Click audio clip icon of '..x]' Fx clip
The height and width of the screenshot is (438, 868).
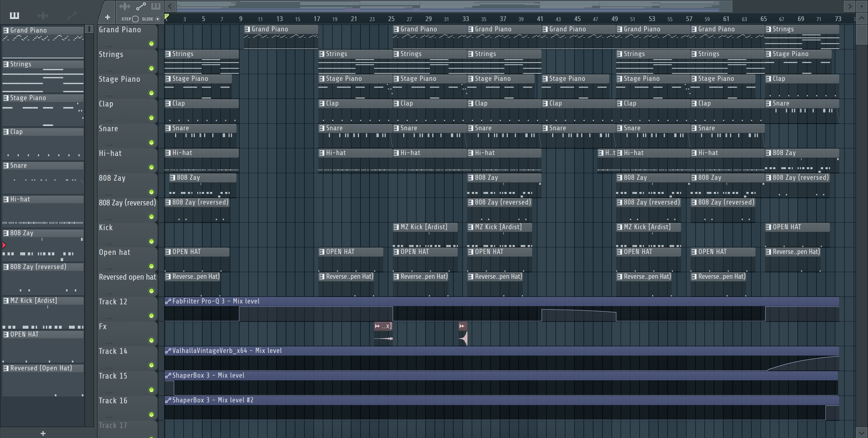pos(377,326)
